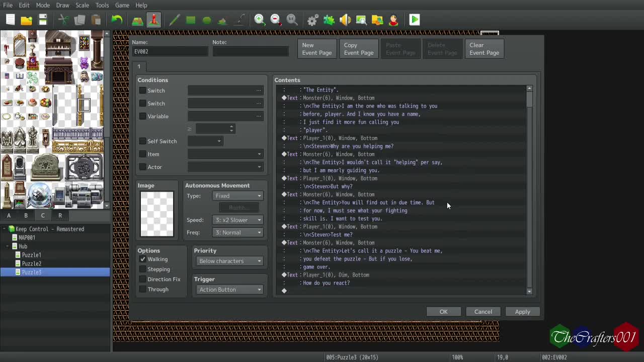Open the movement Speed dropdown
Image resolution: width=644 pixels, height=362 pixels.
coord(237,220)
